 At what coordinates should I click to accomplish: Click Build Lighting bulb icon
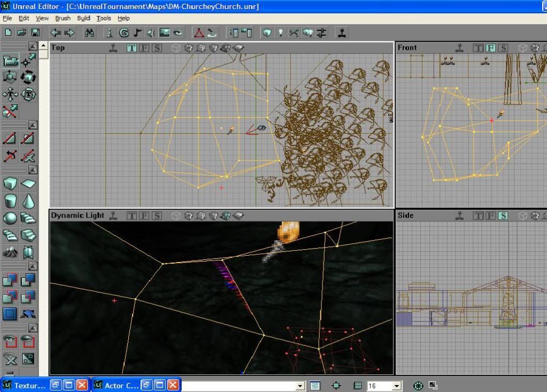[x=281, y=33]
